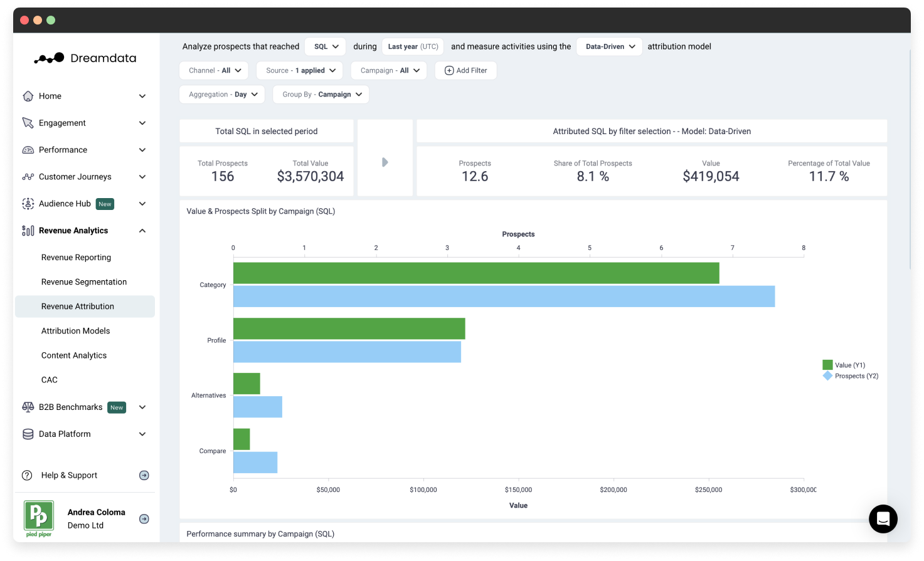Open the SQL stage dropdown
924x561 pixels.
tap(326, 46)
